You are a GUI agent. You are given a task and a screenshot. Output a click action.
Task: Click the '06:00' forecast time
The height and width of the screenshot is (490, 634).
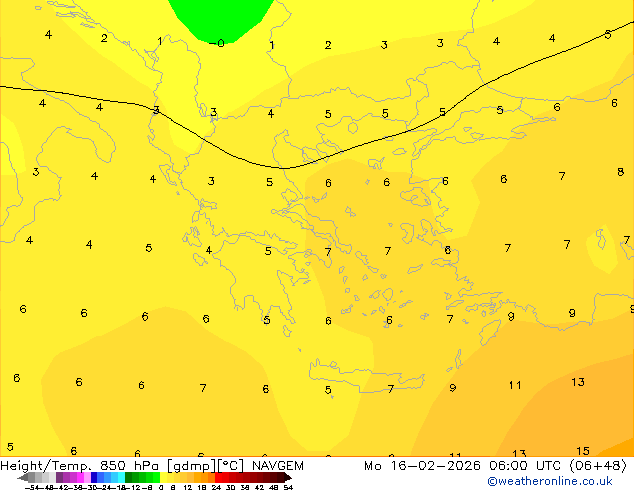[x=508, y=466]
